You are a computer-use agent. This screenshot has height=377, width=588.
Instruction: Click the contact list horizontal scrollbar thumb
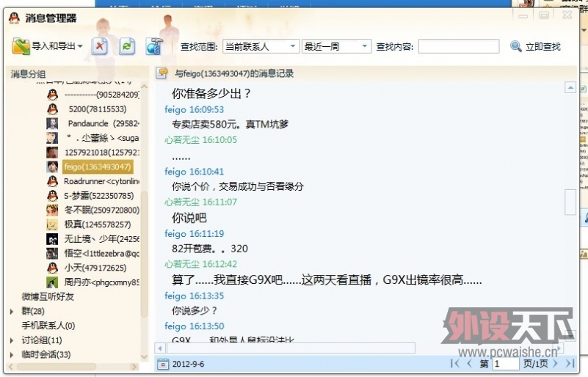coord(57,367)
